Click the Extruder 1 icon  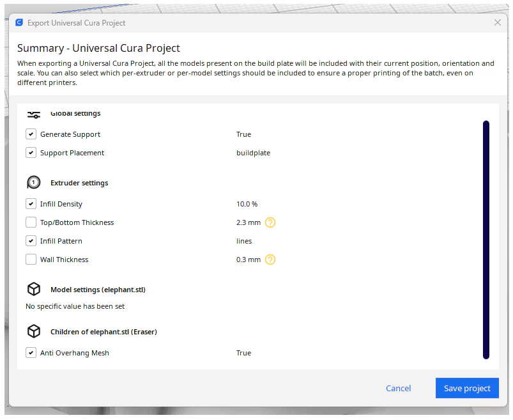click(x=33, y=183)
